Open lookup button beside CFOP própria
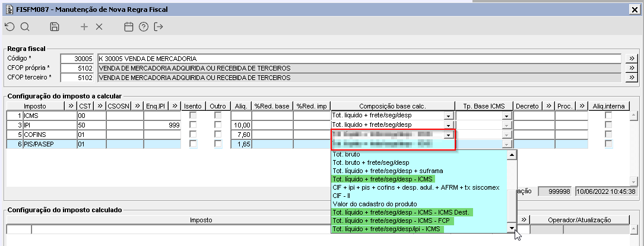644x246 pixels. (x=632, y=68)
